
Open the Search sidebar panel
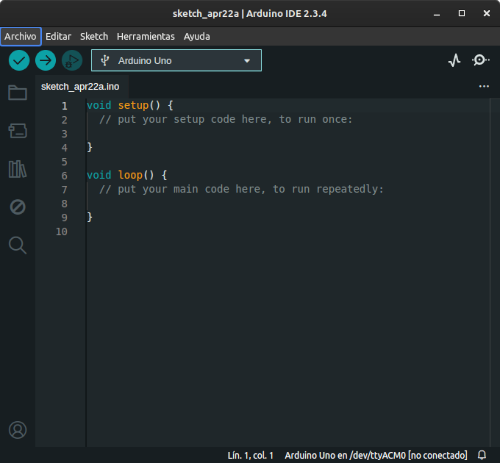pos(17,245)
